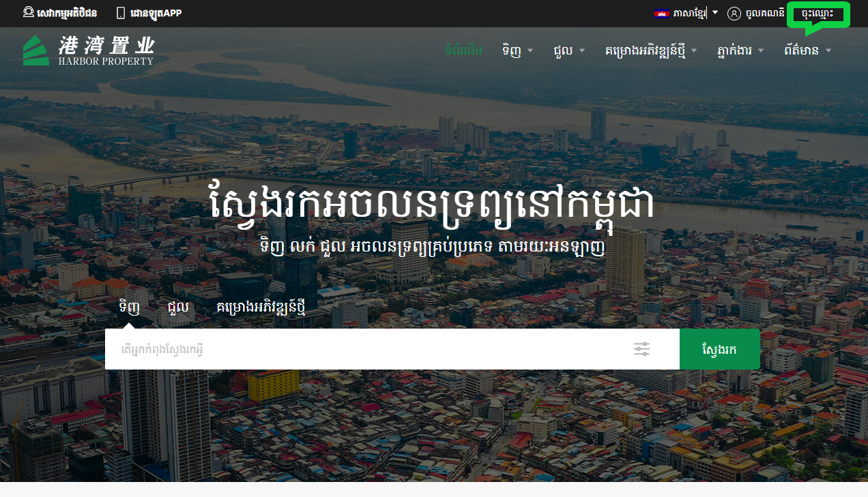Select the ទិញ tab above the search box
This screenshot has width=868, height=497.
click(x=130, y=307)
